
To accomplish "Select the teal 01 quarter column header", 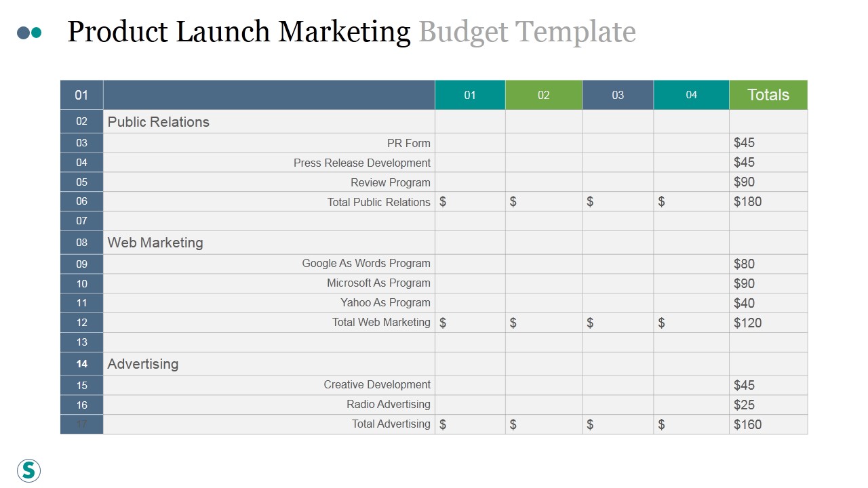I will [x=470, y=95].
